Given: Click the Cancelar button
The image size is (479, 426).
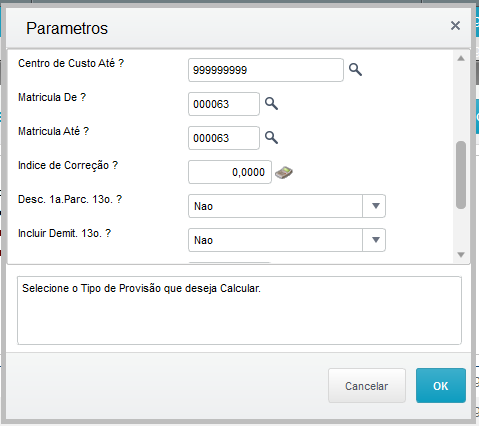Looking at the screenshot, I should (367, 386).
